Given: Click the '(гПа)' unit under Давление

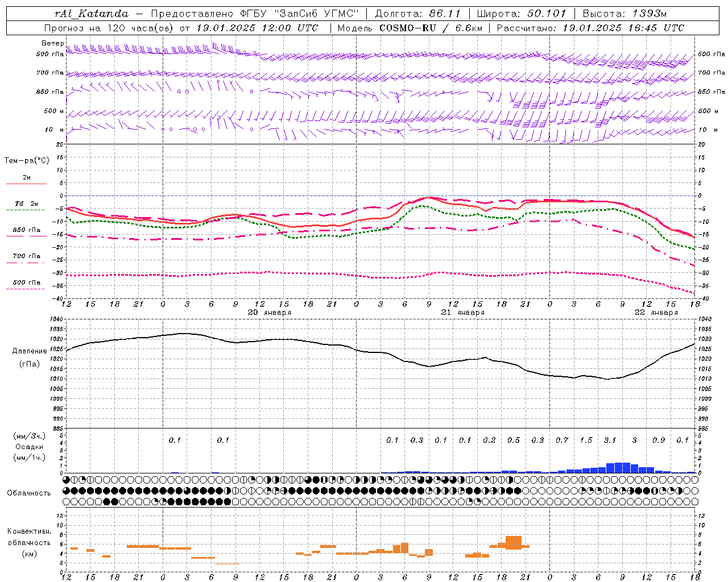Looking at the screenshot, I should point(30,364).
